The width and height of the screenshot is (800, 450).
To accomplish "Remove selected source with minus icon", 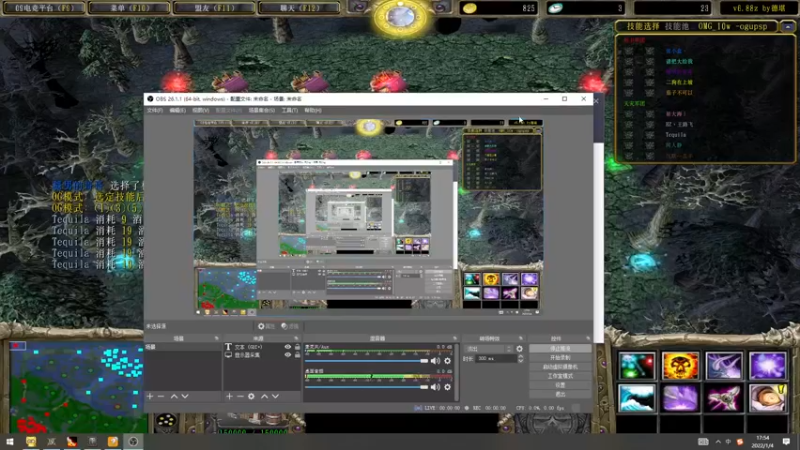I will (x=240, y=396).
